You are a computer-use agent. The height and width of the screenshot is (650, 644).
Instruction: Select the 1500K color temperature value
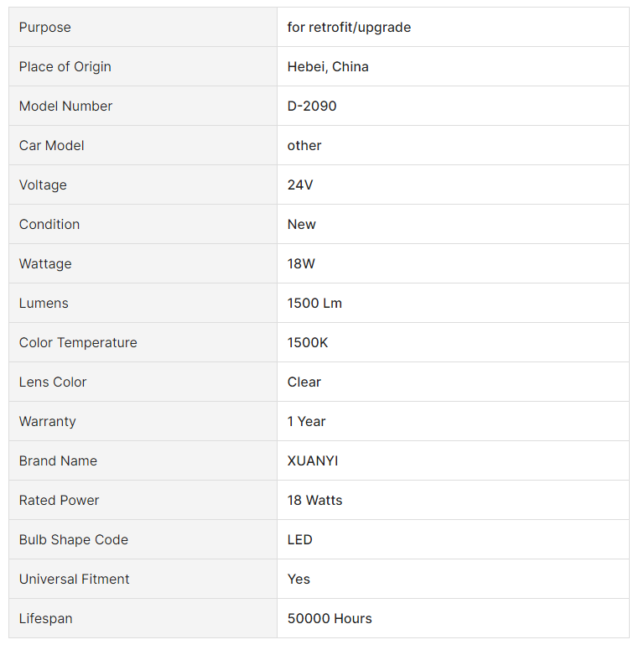click(x=308, y=342)
